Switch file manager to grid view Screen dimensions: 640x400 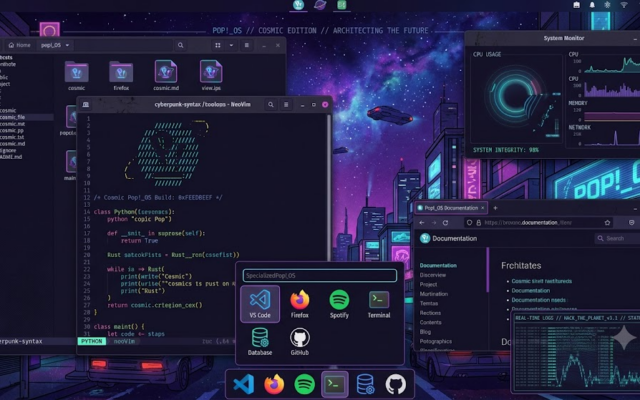tap(218, 45)
